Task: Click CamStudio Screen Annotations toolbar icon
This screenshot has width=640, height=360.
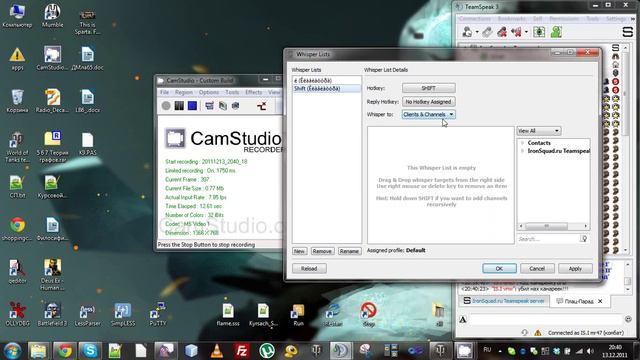Action: click(x=236, y=106)
